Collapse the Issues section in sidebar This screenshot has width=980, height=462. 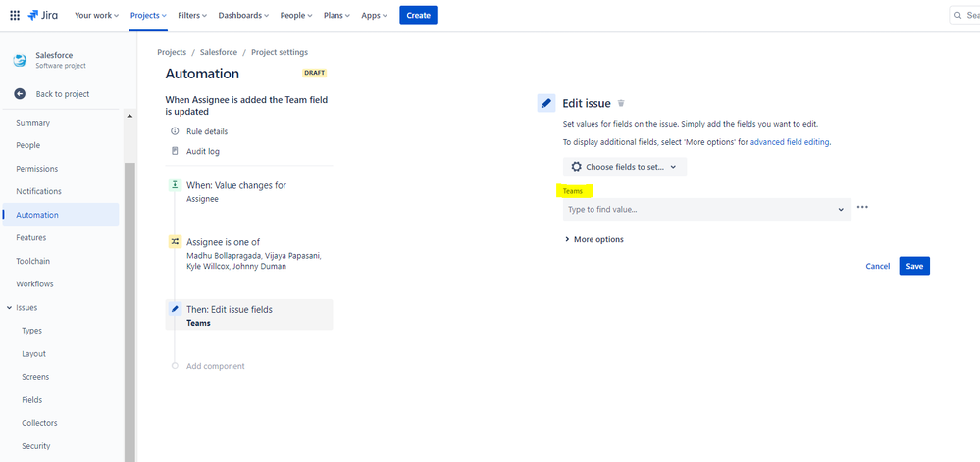click(x=9, y=308)
